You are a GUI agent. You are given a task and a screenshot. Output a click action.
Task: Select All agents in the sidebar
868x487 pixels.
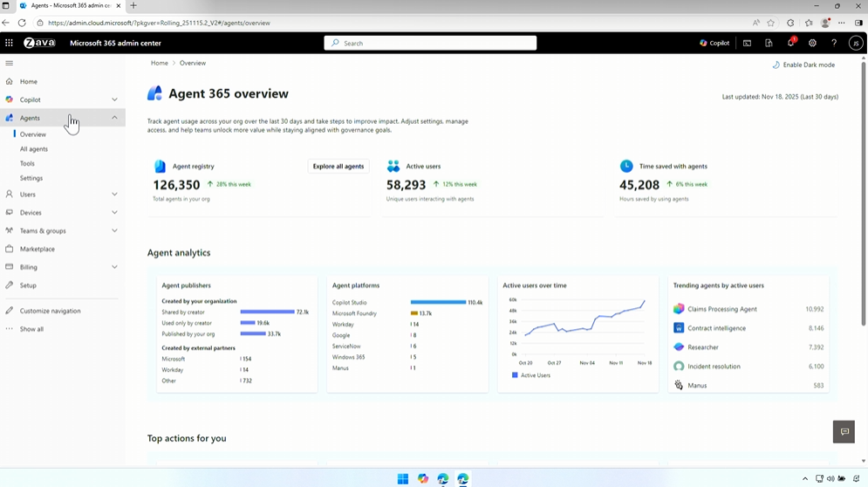[34, 149]
